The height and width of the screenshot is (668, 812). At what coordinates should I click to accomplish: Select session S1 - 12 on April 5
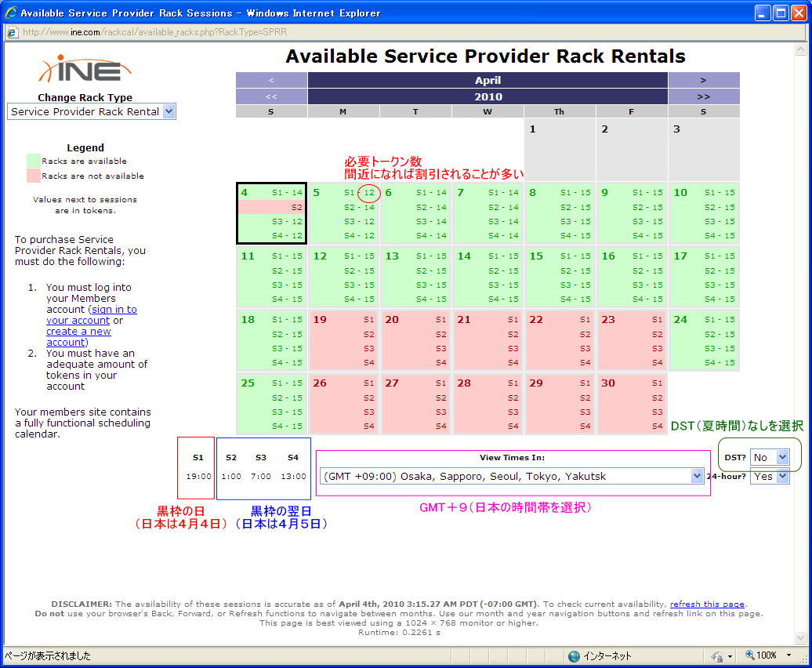[359, 193]
